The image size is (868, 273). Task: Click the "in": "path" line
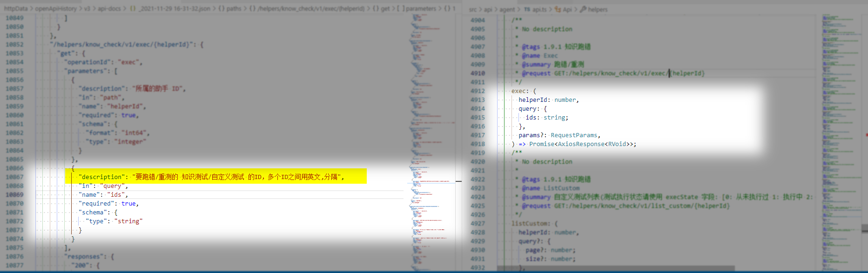click(x=101, y=97)
